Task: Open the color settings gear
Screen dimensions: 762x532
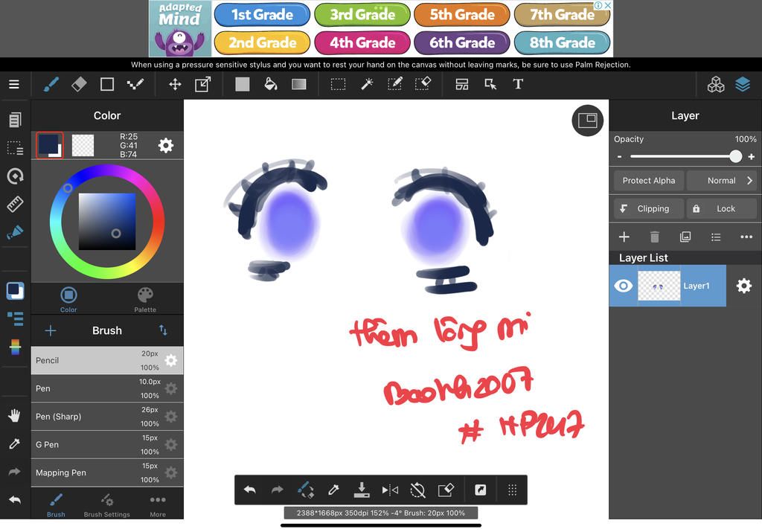Action: [x=166, y=145]
